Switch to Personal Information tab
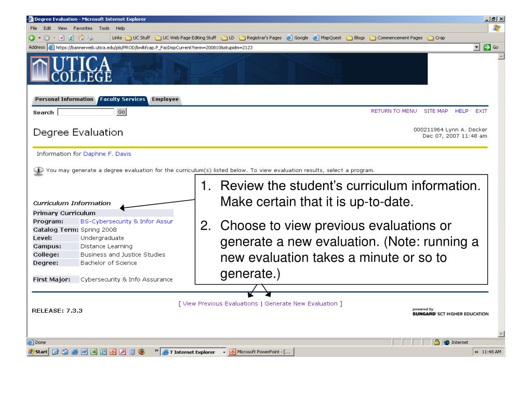Image resolution: width=532 pixels, height=399 pixels. pyautogui.click(x=64, y=99)
